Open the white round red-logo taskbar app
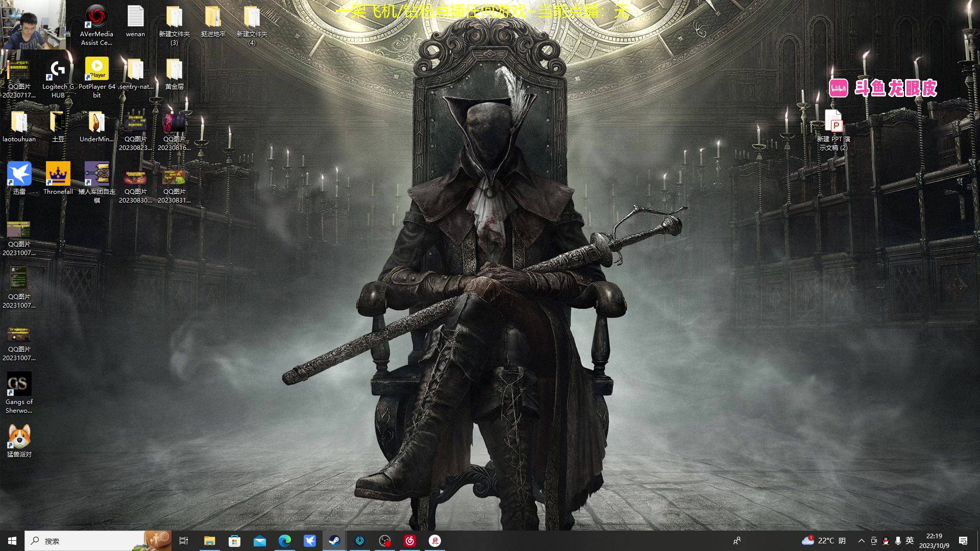This screenshot has height=551, width=980. click(x=435, y=541)
